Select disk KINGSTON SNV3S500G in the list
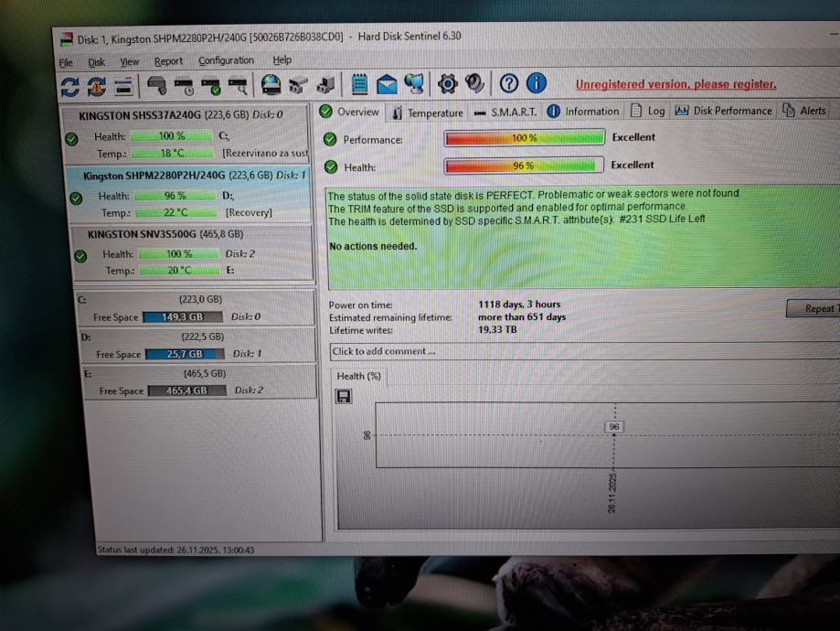The height and width of the screenshot is (631, 840). click(x=192, y=252)
